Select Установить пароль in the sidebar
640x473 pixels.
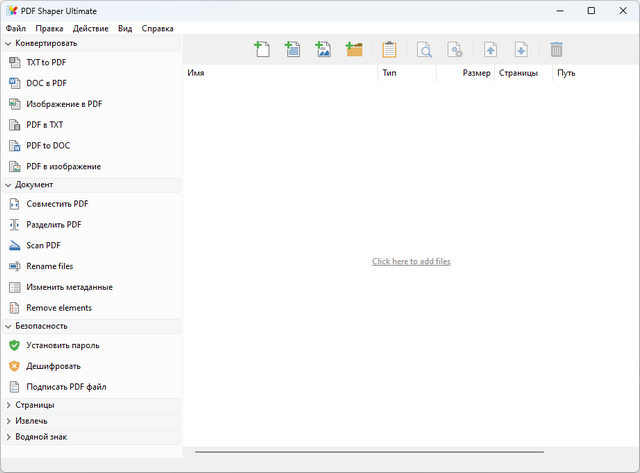pyautogui.click(x=62, y=345)
